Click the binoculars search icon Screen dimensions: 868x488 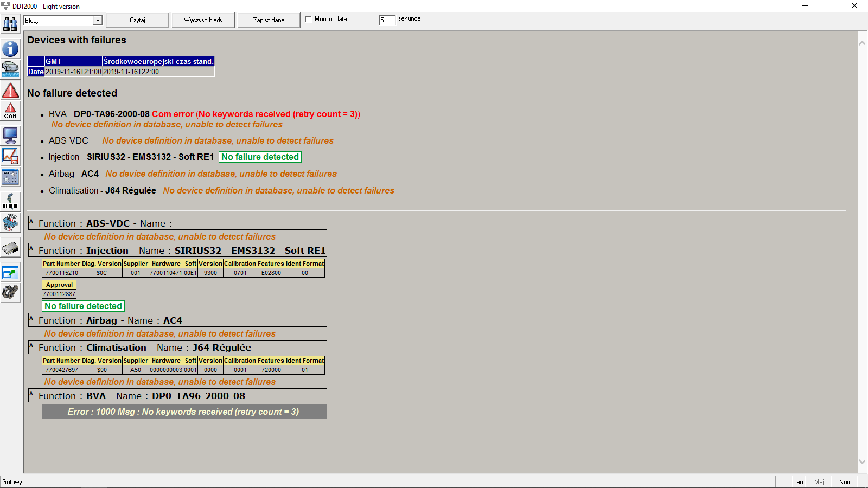coord(10,24)
